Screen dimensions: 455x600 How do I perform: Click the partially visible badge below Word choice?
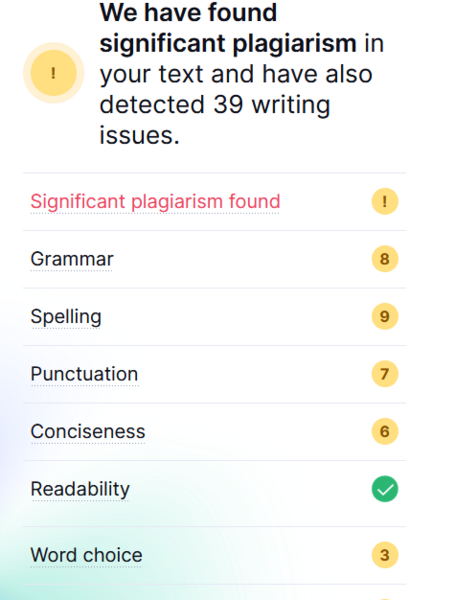(385, 598)
